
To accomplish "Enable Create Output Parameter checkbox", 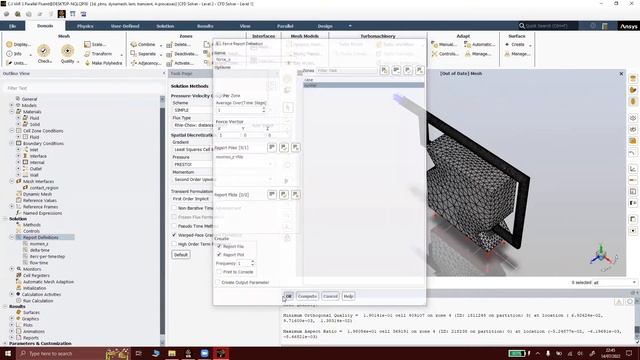I will pos(218,282).
